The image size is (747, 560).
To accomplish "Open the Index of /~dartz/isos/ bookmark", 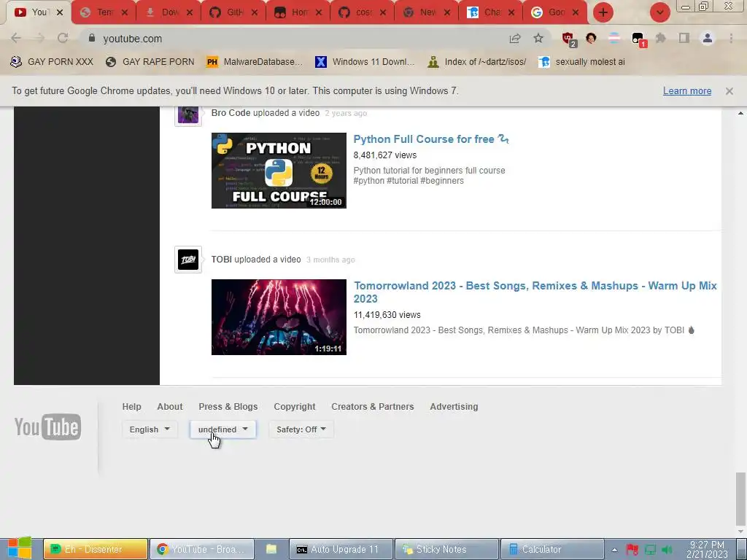I will point(477,62).
